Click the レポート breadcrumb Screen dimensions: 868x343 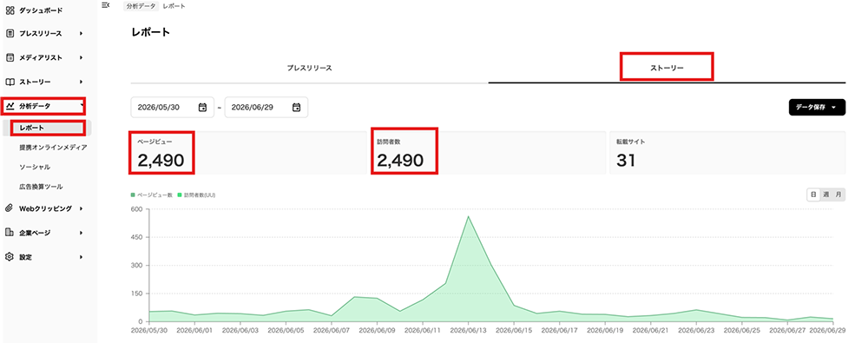pos(174,6)
